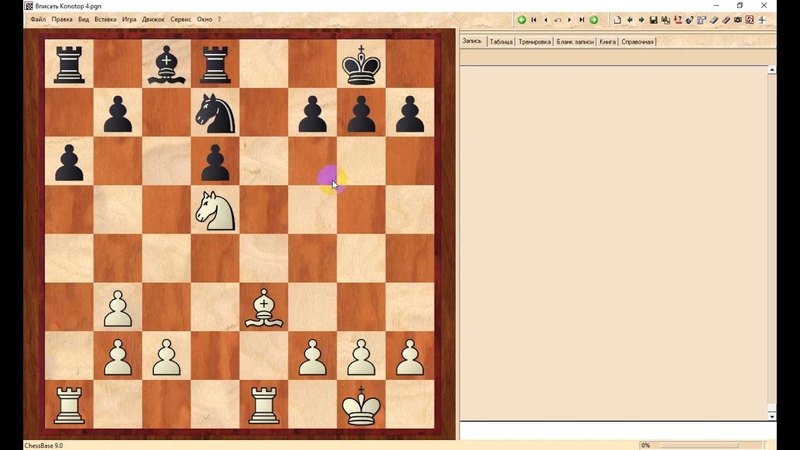
Task: Step one move forward arrow
Action: pyautogui.click(x=570, y=20)
